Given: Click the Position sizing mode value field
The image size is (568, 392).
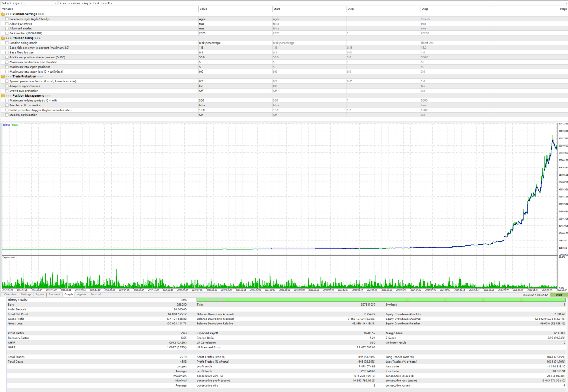Looking at the screenshot, I should click(235, 43).
